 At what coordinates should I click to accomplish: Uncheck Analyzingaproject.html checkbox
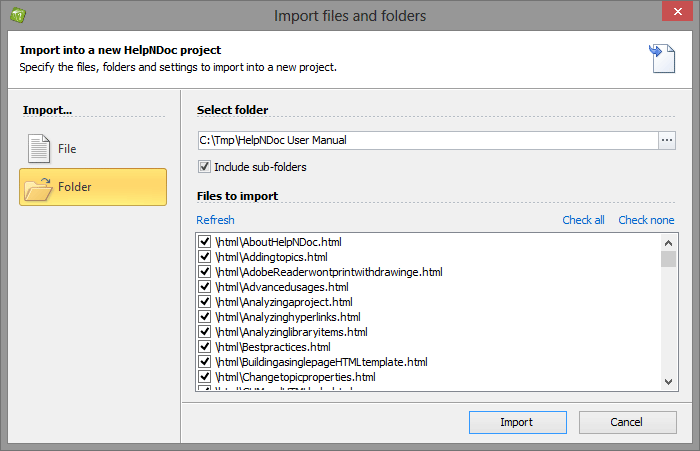[204, 302]
